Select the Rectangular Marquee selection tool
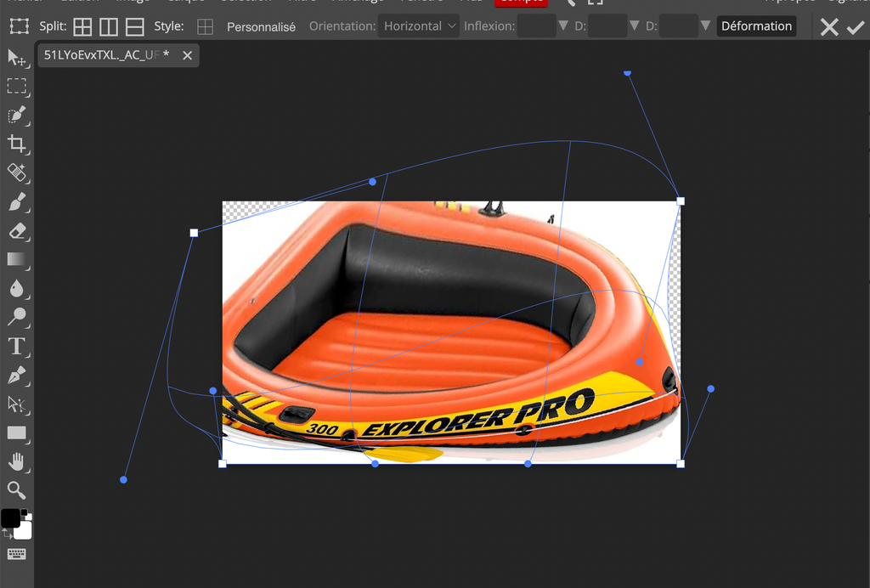This screenshot has width=870, height=588. coord(16,86)
